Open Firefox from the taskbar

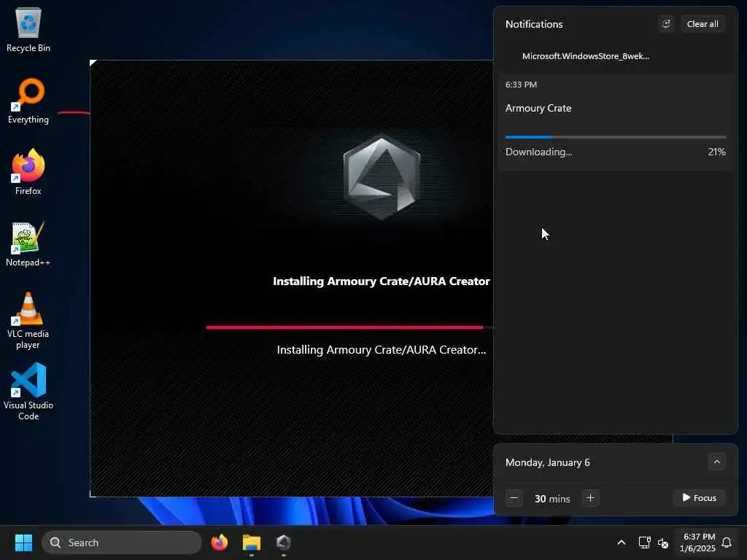tap(220, 542)
